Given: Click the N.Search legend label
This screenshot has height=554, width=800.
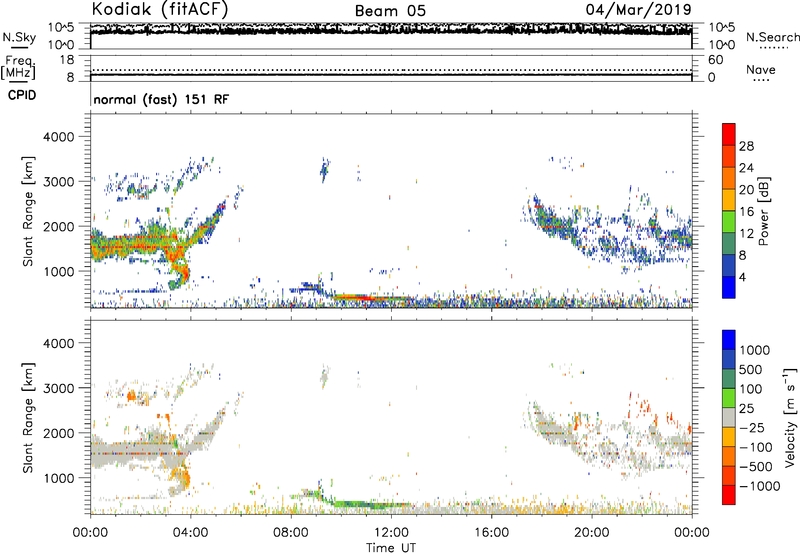Looking at the screenshot, I should 772,37.
